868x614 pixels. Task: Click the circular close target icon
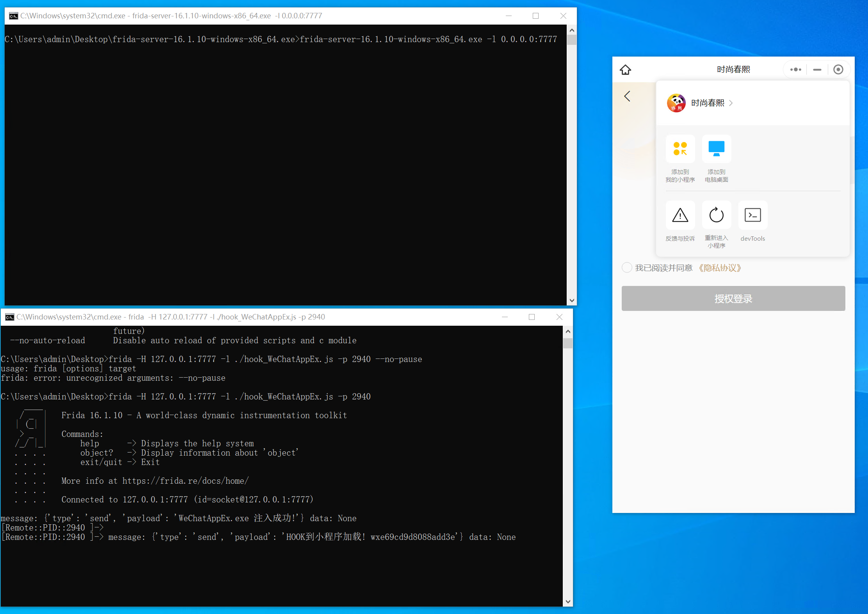click(838, 70)
